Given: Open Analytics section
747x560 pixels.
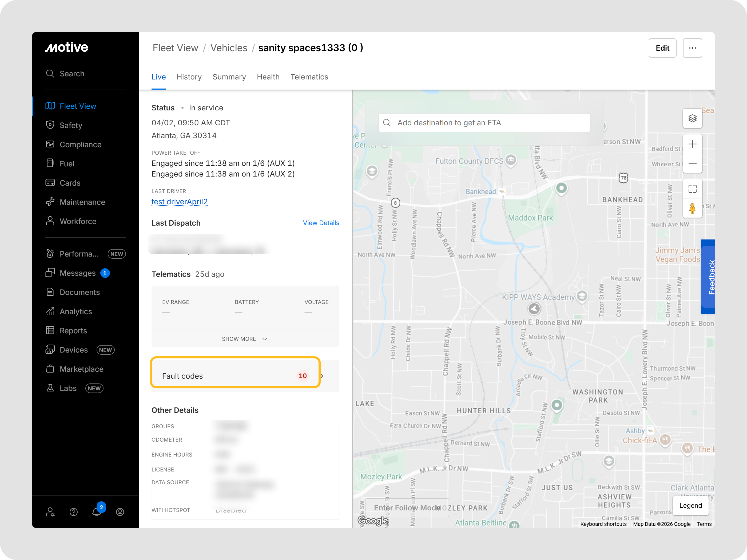Looking at the screenshot, I should [x=69, y=311].
